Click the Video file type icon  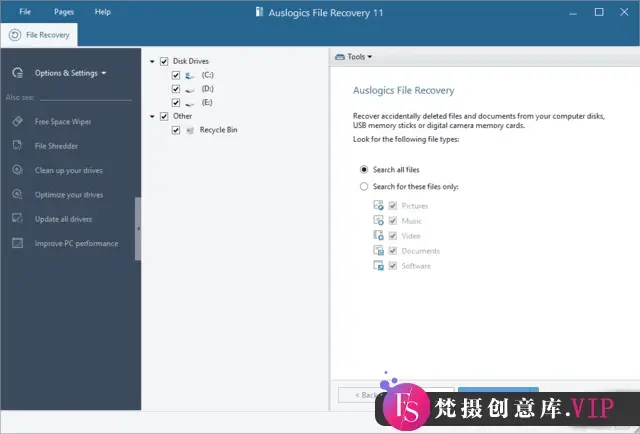point(378,235)
